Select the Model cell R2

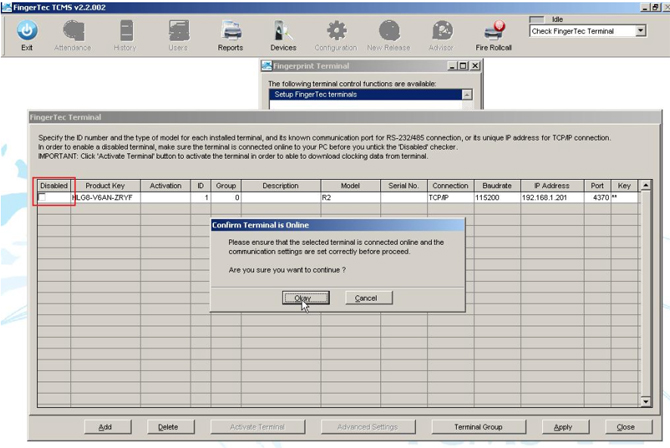coord(350,197)
